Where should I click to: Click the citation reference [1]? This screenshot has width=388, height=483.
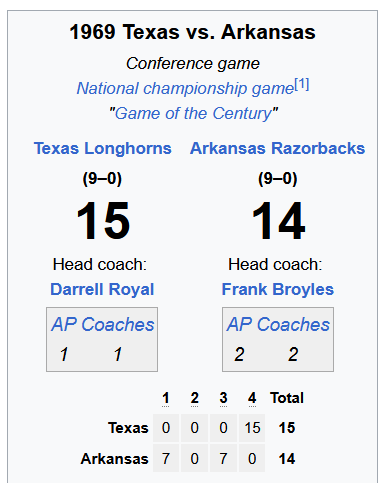(302, 85)
